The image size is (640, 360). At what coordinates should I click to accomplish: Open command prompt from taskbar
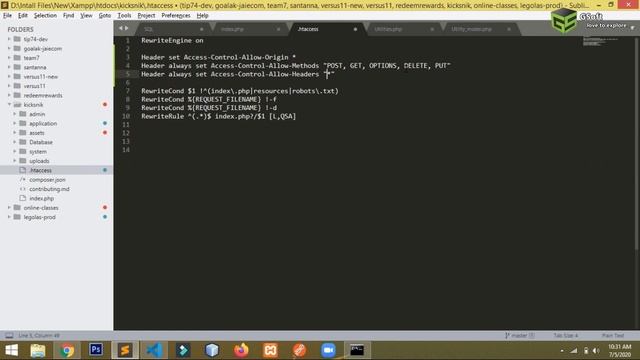tap(357, 350)
